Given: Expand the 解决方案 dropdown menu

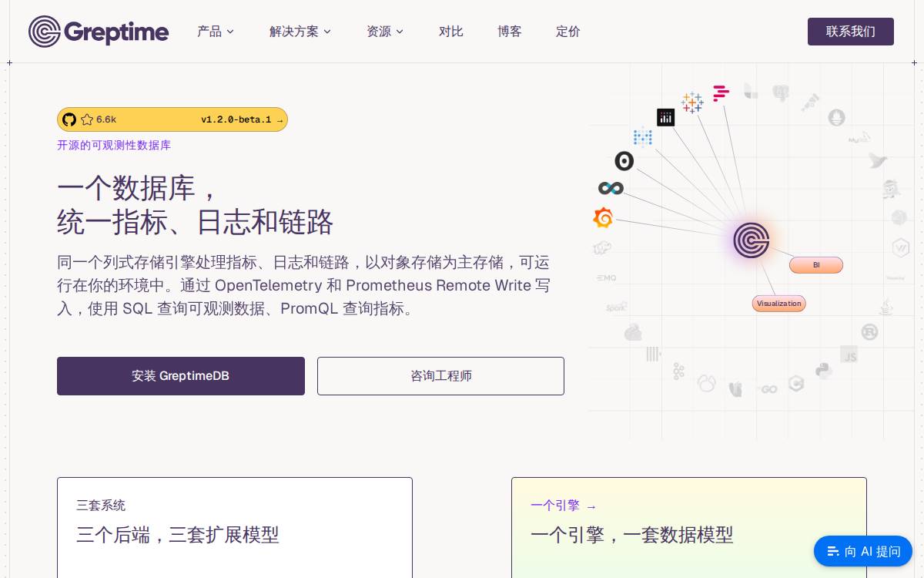Looking at the screenshot, I should click(x=300, y=32).
